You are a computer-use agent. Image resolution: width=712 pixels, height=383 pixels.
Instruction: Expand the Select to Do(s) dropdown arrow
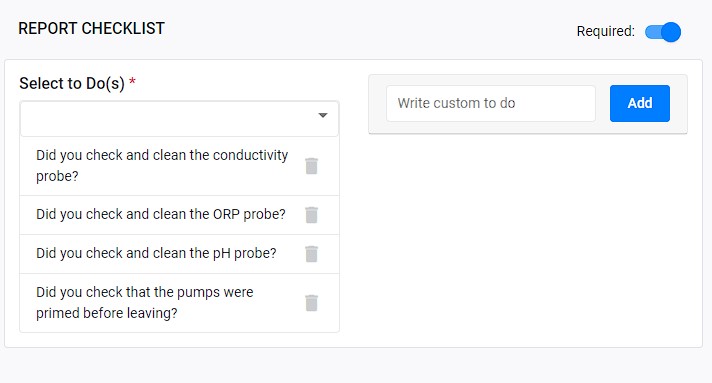(x=323, y=115)
